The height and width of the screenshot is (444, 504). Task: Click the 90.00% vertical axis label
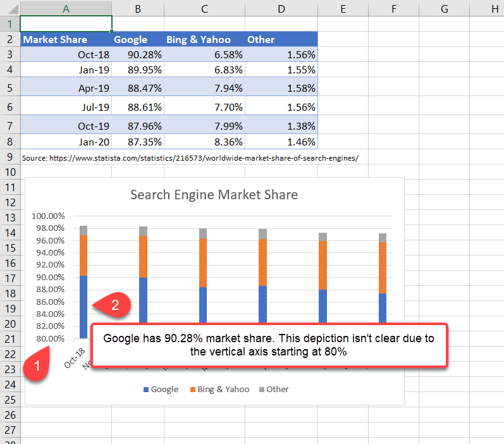click(x=50, y=277)
